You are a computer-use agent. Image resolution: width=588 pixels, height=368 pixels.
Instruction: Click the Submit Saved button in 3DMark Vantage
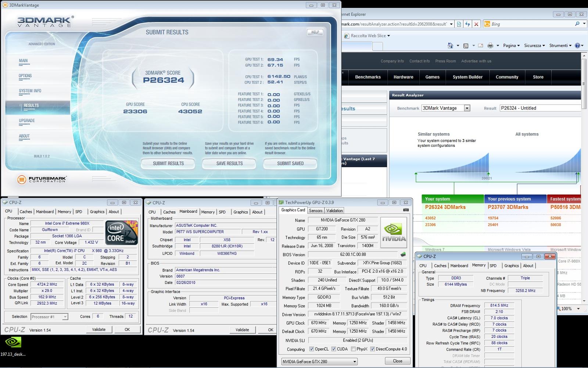[290, 163]
